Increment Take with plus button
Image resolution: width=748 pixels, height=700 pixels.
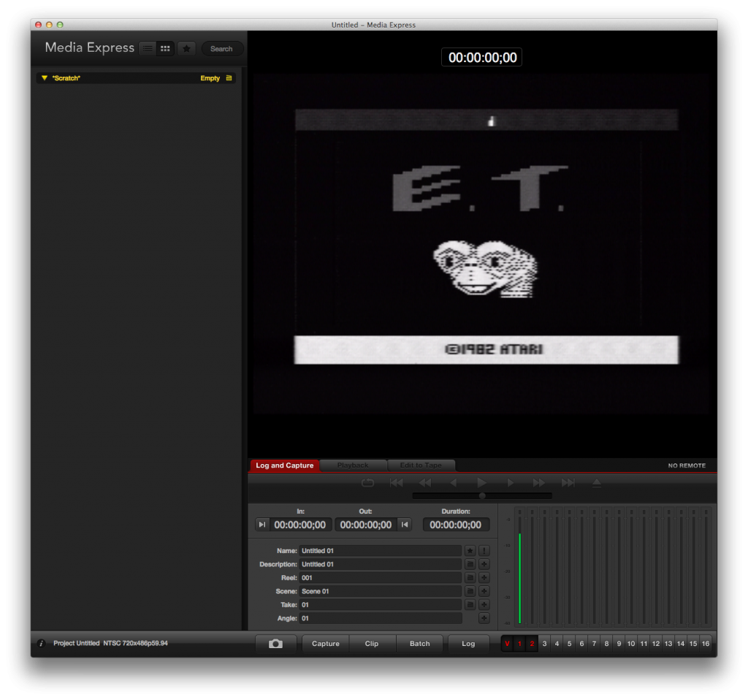coord(484,604)
